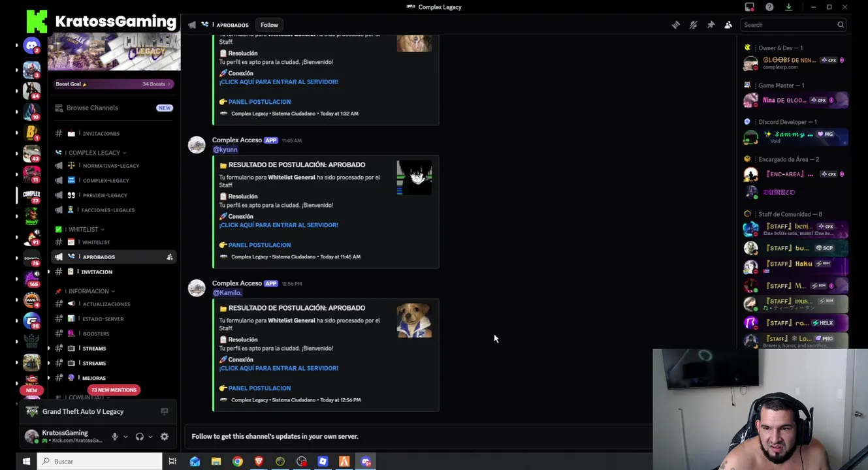Open Sammy member under Discord Developer
This screenshot has height=470, width=868.
(x=796, y=137)
